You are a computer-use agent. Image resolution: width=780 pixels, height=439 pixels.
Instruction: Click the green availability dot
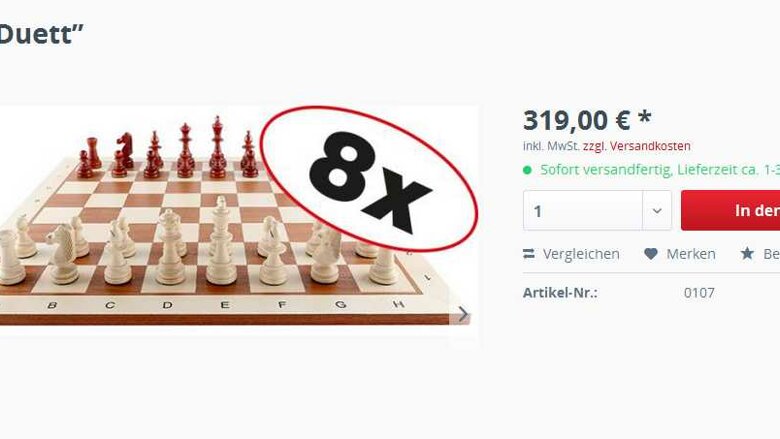pos(527,171)
